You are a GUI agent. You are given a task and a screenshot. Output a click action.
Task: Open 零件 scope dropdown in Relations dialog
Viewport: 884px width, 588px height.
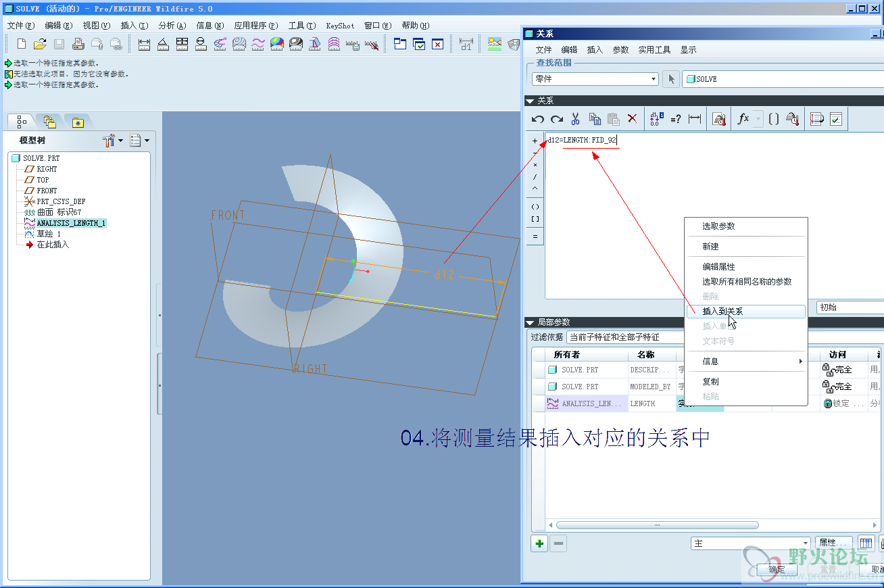point(595,79)
